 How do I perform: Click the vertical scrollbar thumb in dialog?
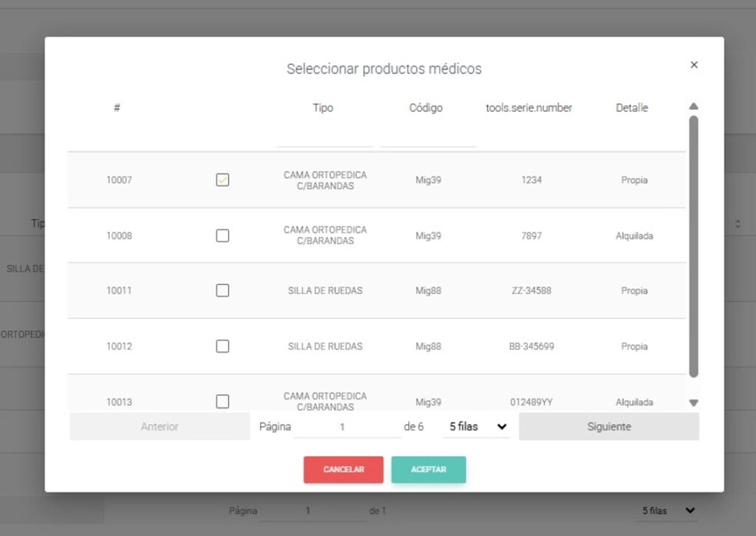pos(693,244)
